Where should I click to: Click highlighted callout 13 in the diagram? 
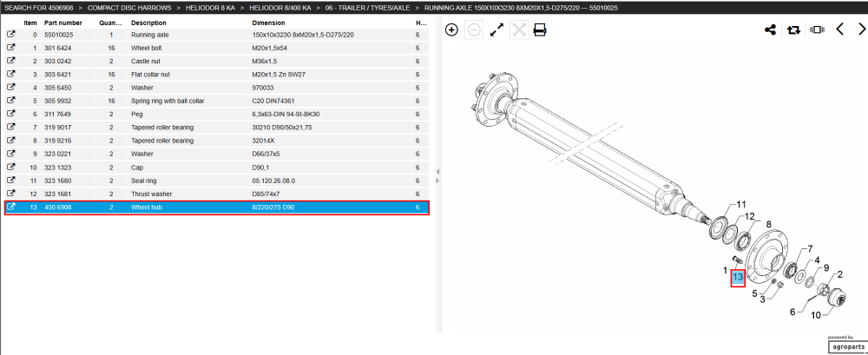(737, 276)
